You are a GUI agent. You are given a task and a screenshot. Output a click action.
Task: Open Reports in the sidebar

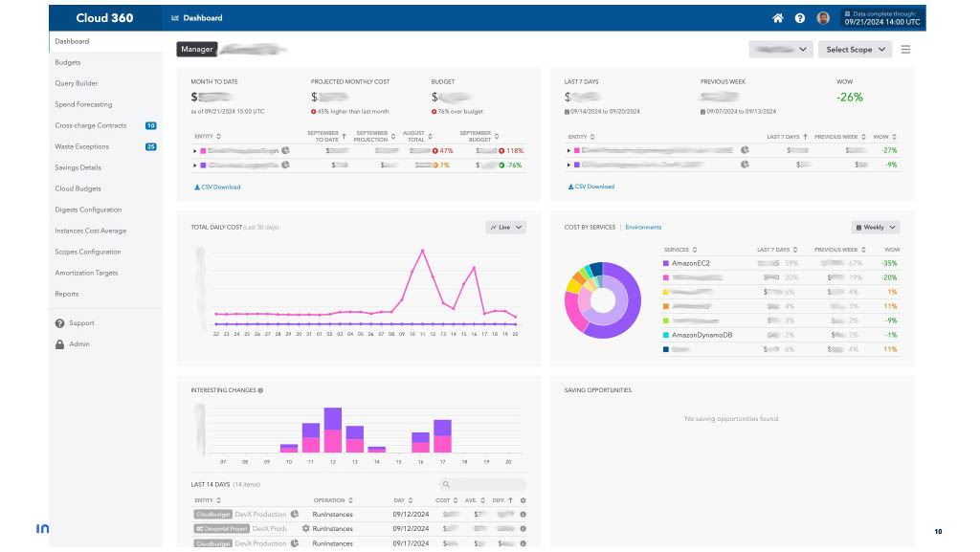tap(67, 294)
